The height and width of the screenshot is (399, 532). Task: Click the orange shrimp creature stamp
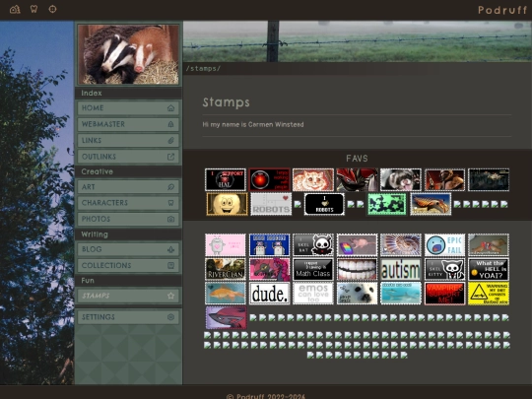(431, 204)
